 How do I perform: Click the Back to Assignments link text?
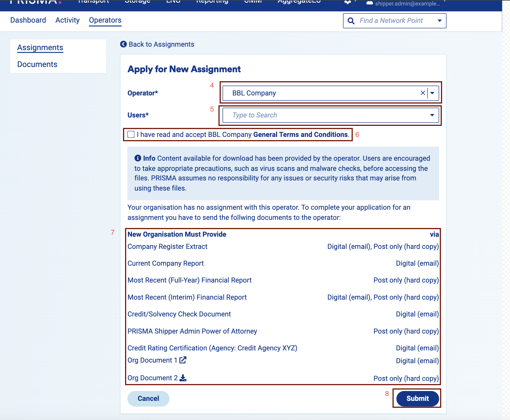162,44
